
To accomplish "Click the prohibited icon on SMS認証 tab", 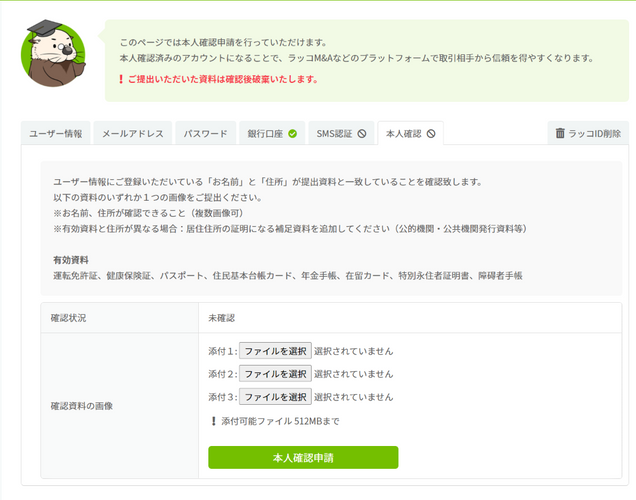I will point(361,133).
